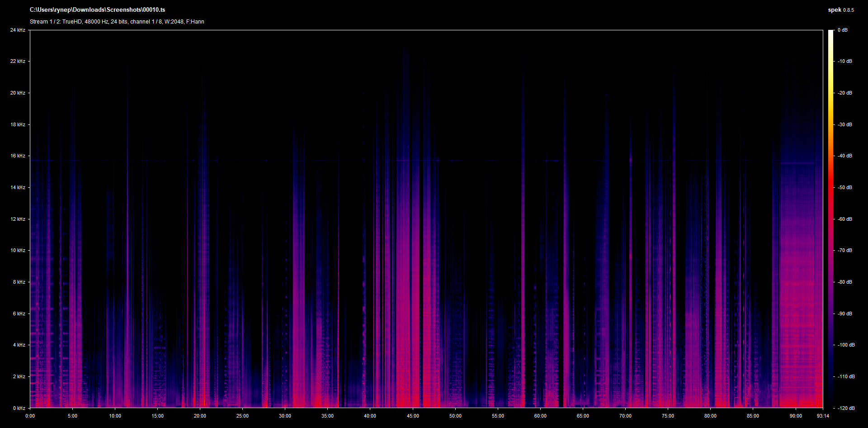The image size is (868, 428).
Task: Click the 93:14 end time label
Action: [823, 416]
